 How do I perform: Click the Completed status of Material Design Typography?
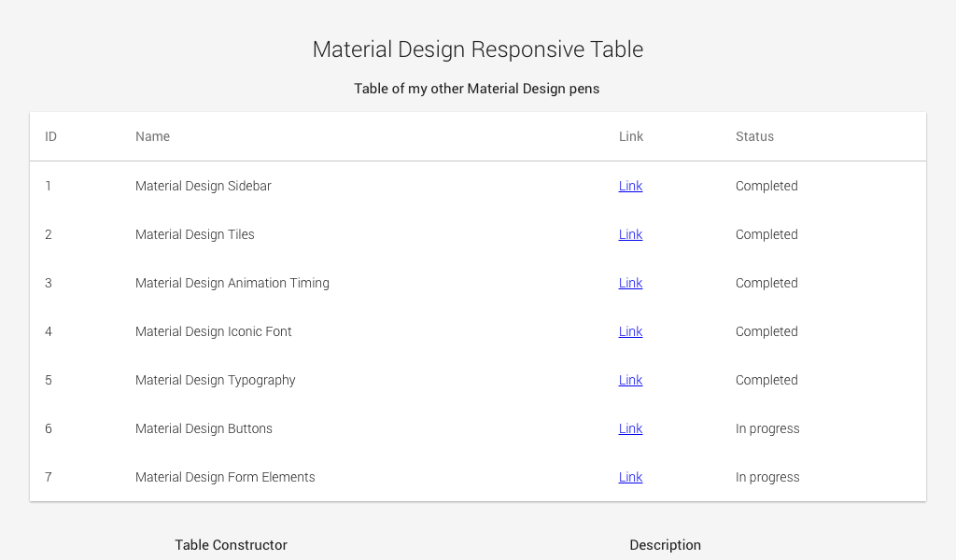point(766,380)
